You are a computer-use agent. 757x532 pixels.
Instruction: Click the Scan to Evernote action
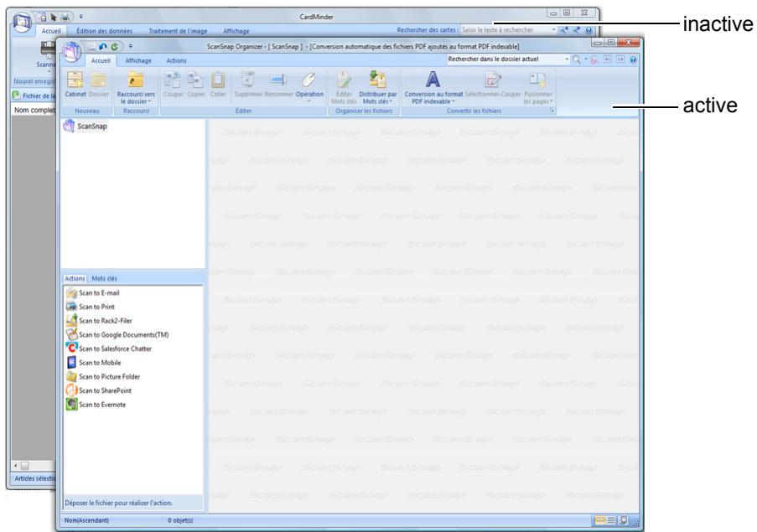(x=96, y=405)
